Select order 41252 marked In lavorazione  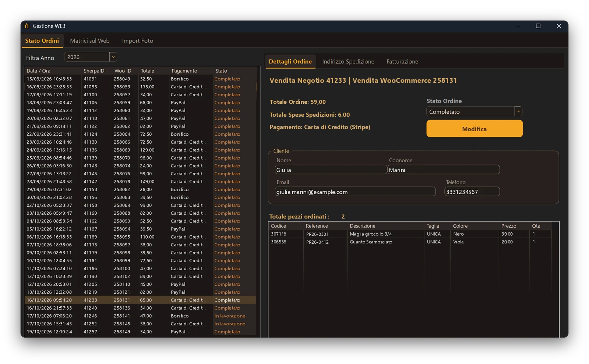coord(140,324)
